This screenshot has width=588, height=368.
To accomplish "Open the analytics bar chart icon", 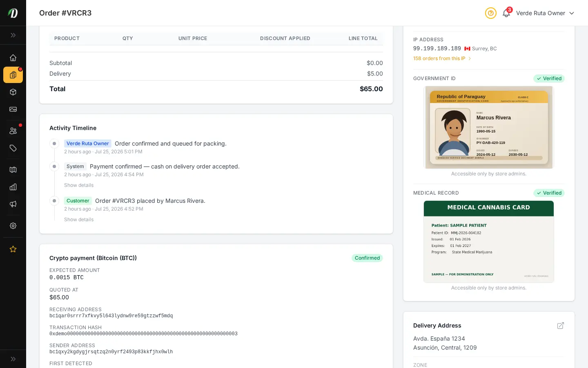I will [x=13, y=187].
